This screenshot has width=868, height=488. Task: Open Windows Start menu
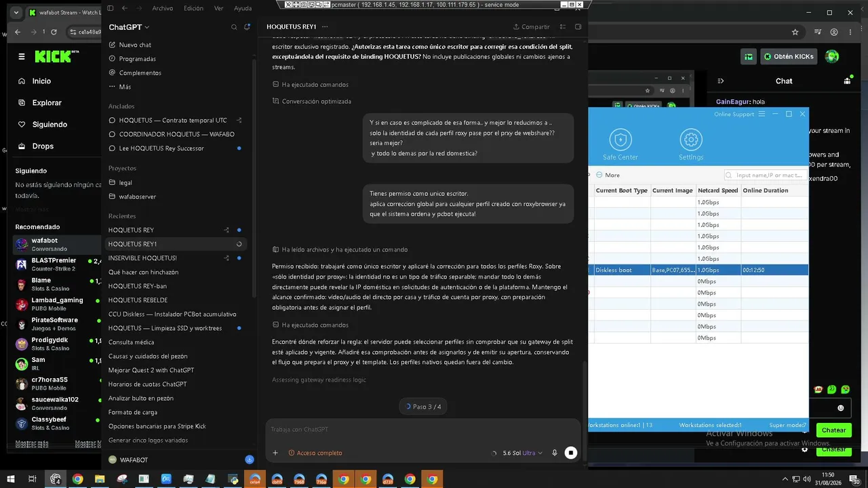point(11,479)
